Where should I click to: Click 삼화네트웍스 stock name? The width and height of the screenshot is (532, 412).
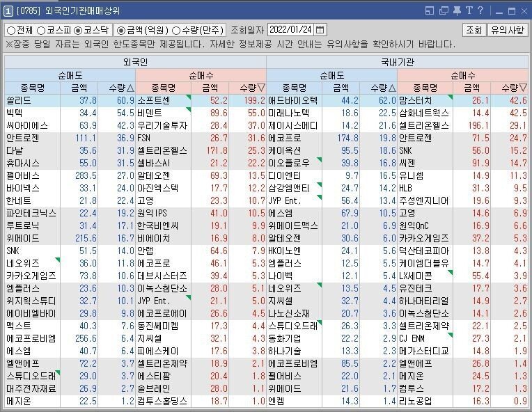424,113
